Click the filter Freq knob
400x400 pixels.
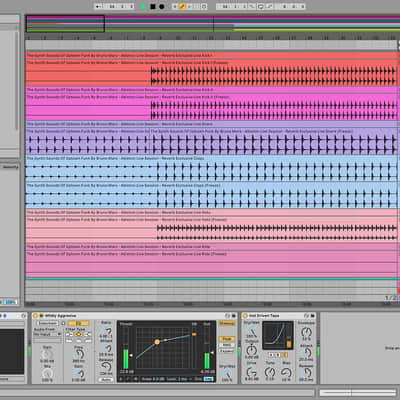[79, 354]
